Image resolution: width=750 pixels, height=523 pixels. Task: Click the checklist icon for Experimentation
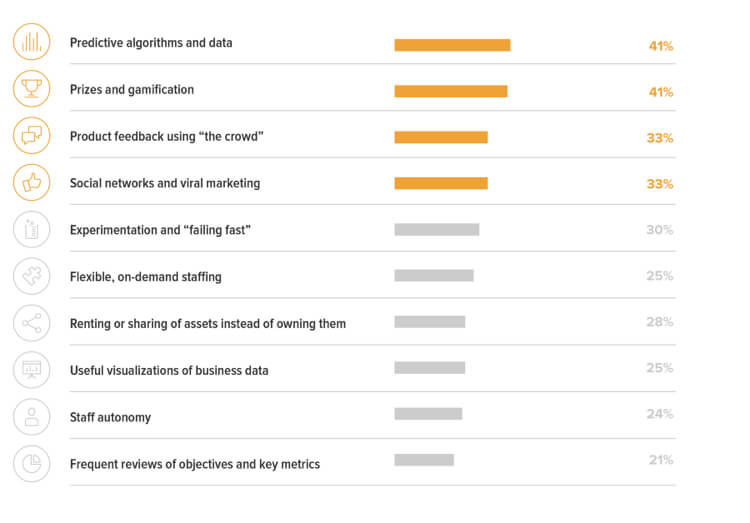(32, 229)
